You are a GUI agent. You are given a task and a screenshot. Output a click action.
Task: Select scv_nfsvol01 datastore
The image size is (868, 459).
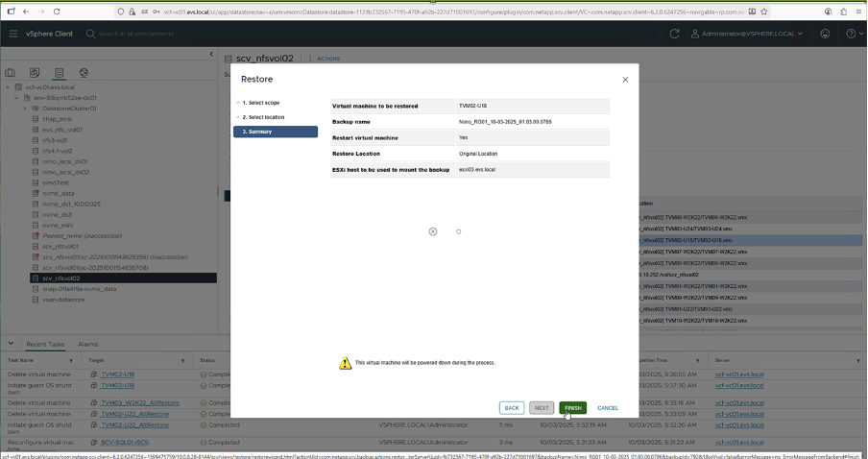coord(60,247)
